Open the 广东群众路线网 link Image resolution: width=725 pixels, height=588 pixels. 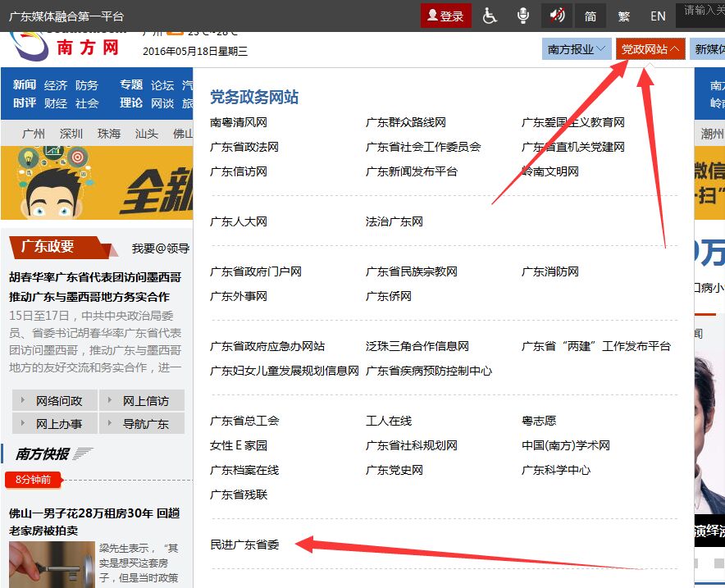[x=405, y=122]
